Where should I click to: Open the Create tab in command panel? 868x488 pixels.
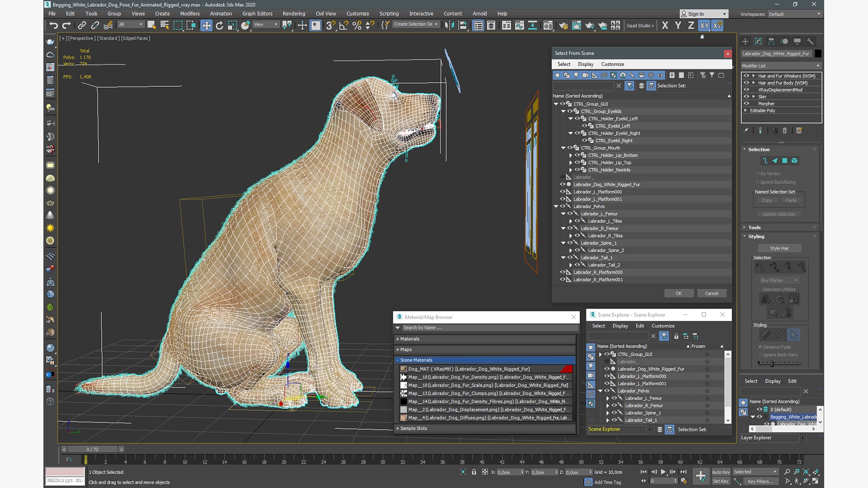pyautogui.click(x=745, y=41)
